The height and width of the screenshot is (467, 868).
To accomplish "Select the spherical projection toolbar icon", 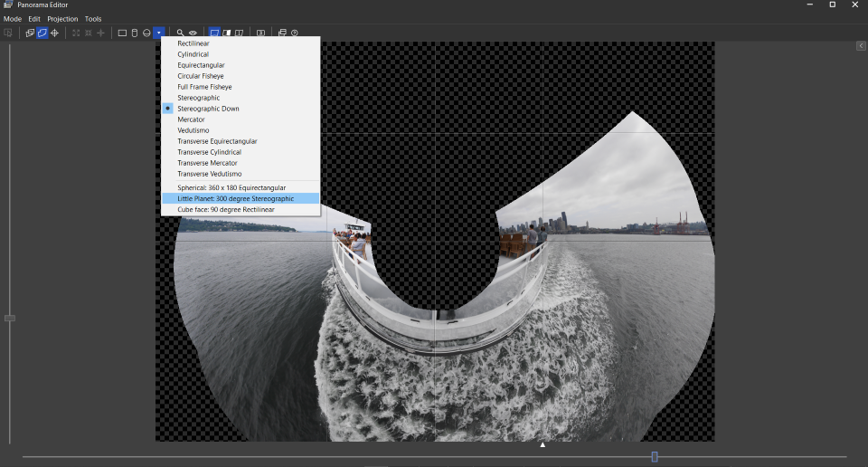I will (x=146, y=33).
